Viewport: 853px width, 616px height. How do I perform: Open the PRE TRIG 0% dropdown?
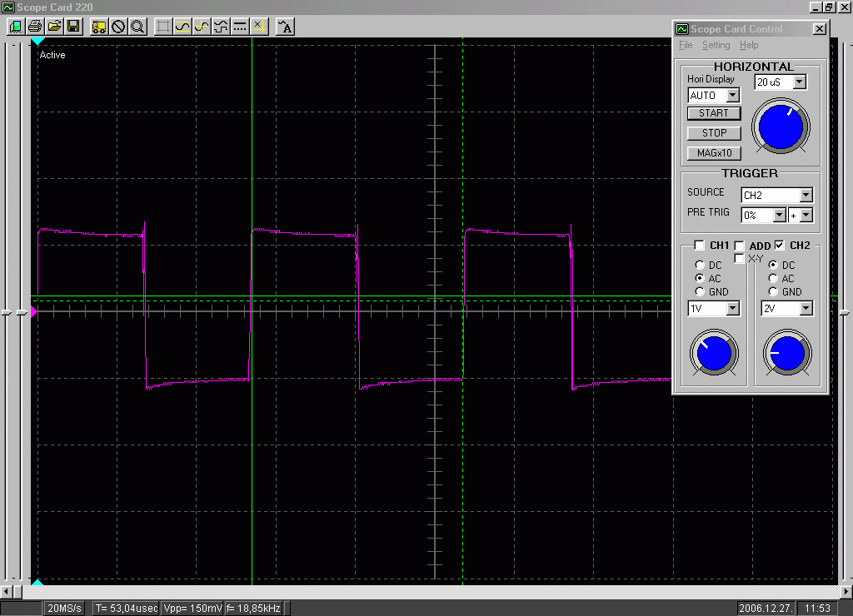[779, 216]
